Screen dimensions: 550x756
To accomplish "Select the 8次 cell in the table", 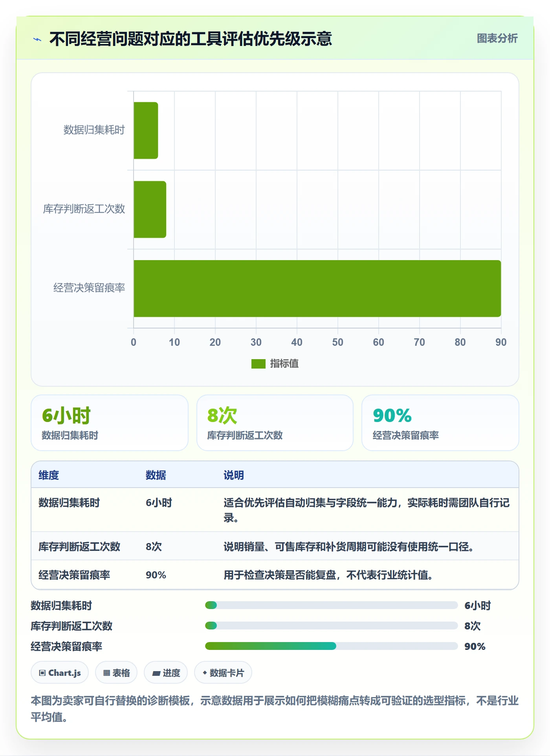I will (154, 547).
